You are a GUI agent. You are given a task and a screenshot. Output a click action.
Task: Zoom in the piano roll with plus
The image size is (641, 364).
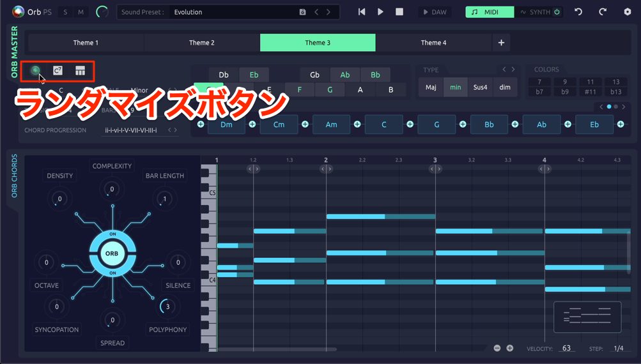[x=510, y=348]
